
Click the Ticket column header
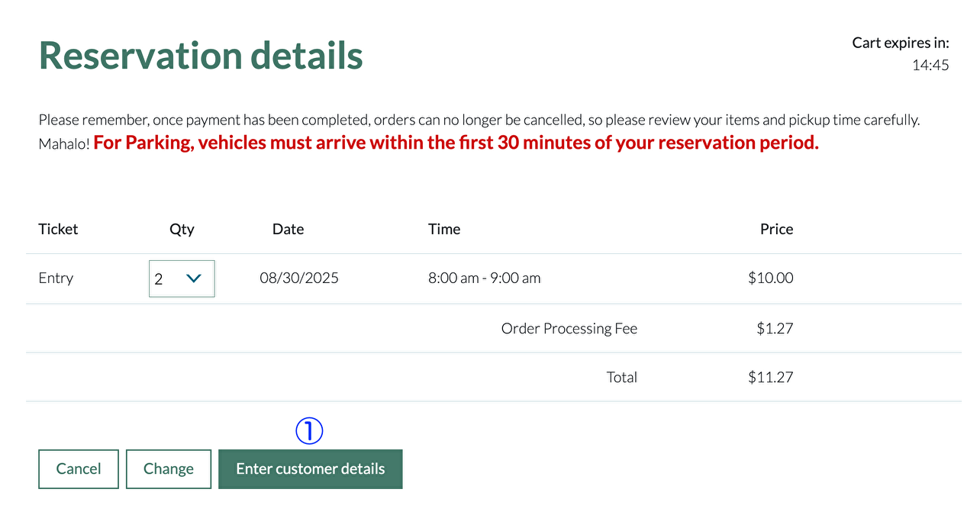pos(58,229)
